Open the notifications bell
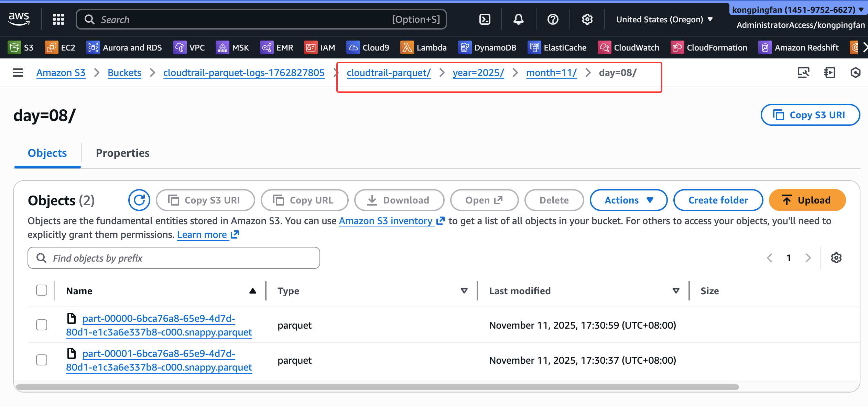Viewport: 868px width, 407px height. 518,20
